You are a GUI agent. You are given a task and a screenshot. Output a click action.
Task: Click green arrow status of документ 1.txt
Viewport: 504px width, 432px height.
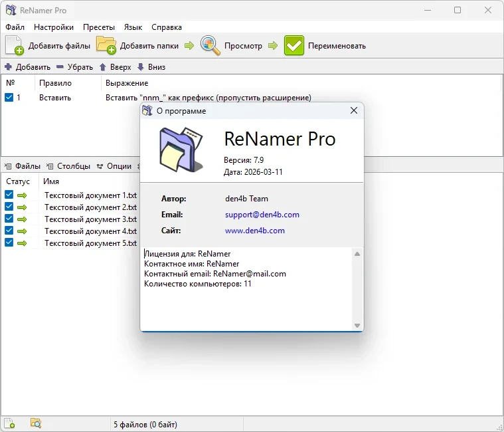click(22, 195)
